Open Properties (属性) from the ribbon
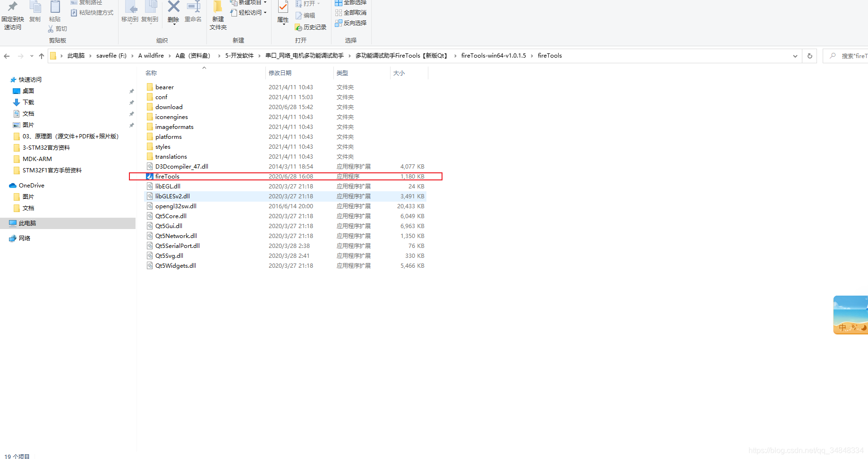The width and height of the screenshot is (868, 459). [283, 13]
